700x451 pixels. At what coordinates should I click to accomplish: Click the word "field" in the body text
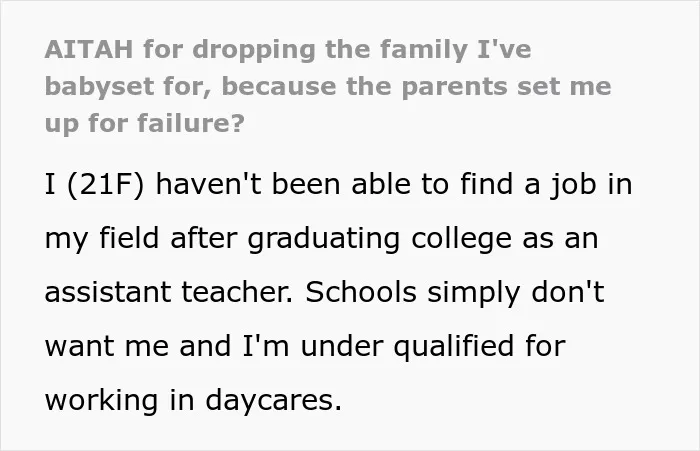(129, 238)
